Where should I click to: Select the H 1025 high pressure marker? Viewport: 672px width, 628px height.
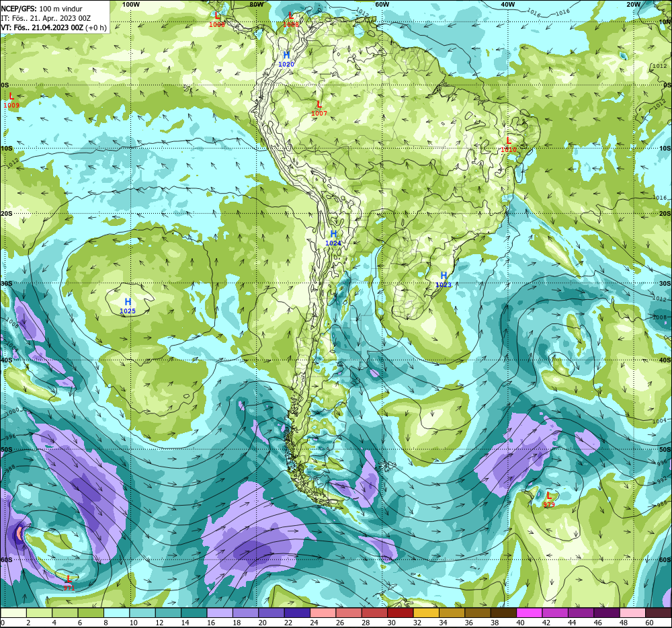coord(128,306)
